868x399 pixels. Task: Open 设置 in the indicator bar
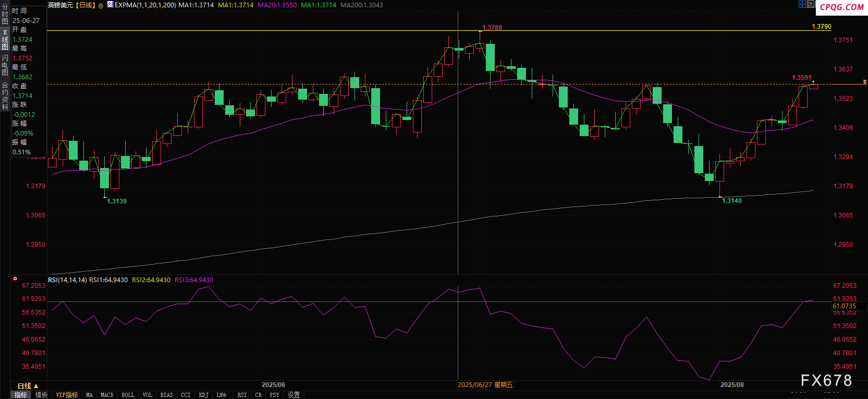pos(294,395)
